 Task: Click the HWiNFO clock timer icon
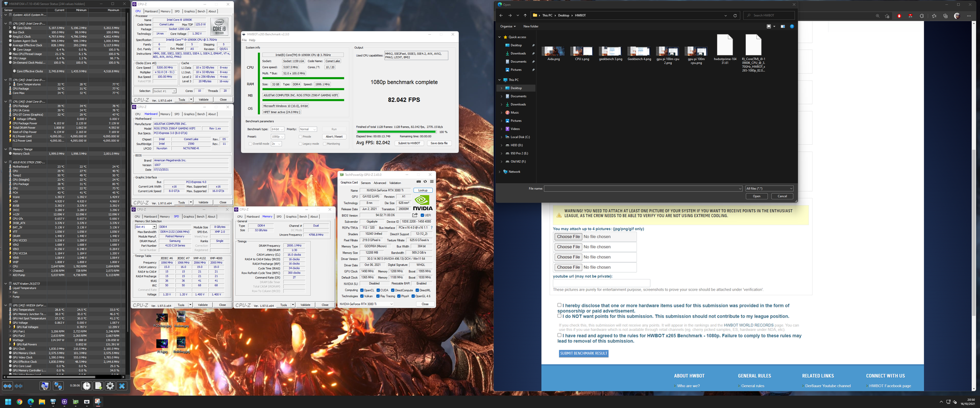pyautogui.click(x=87, y=386)
